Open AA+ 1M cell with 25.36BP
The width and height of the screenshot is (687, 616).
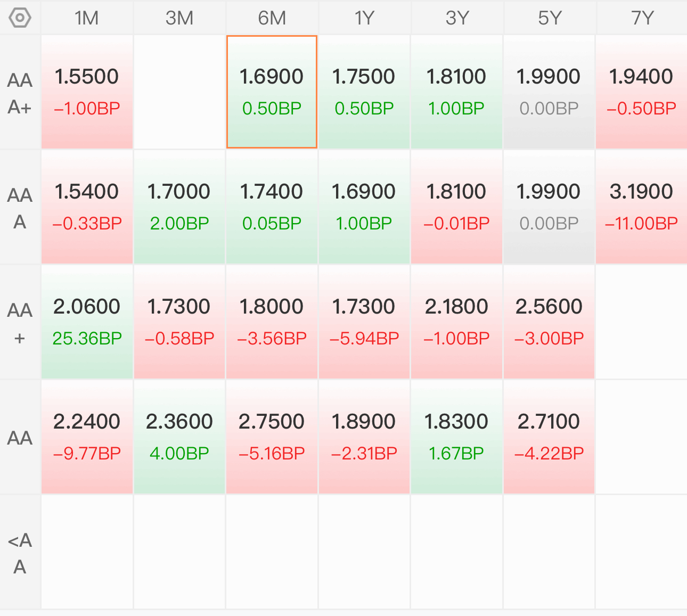click(87, 322)
